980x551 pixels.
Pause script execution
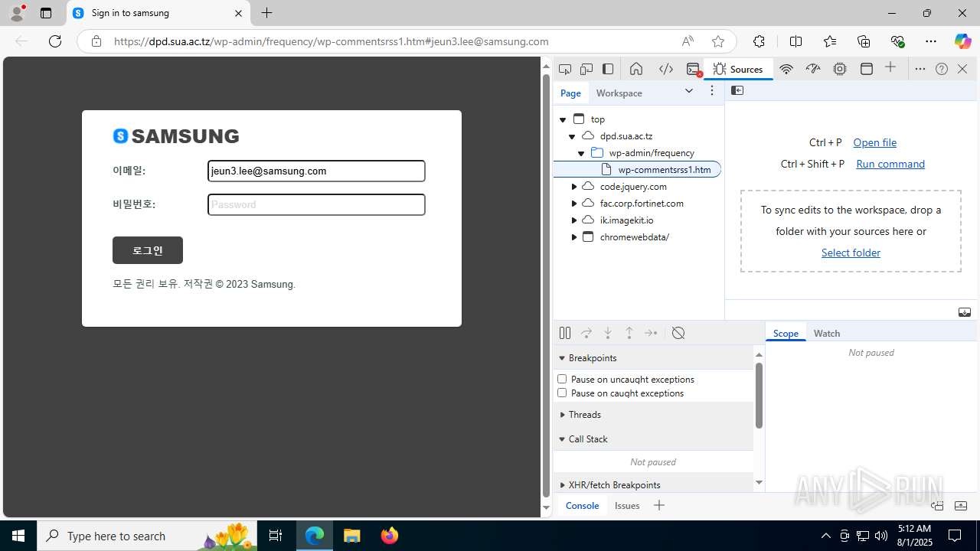coord(565,333)
